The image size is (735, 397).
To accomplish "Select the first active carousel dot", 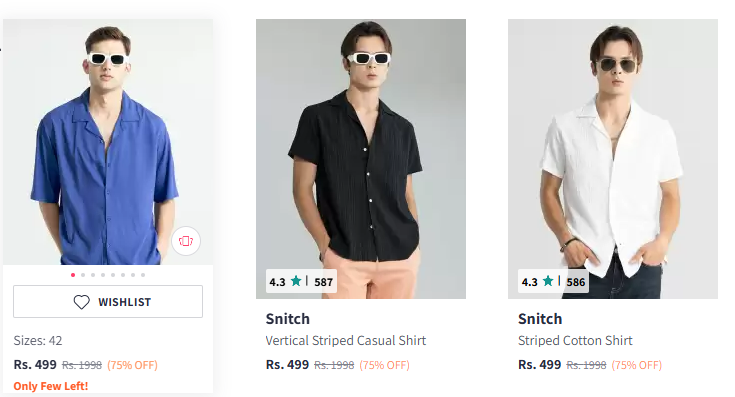I will pos(73,275).
